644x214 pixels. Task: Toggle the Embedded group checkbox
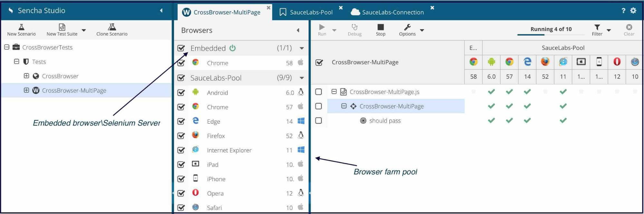tap(181, 48)
